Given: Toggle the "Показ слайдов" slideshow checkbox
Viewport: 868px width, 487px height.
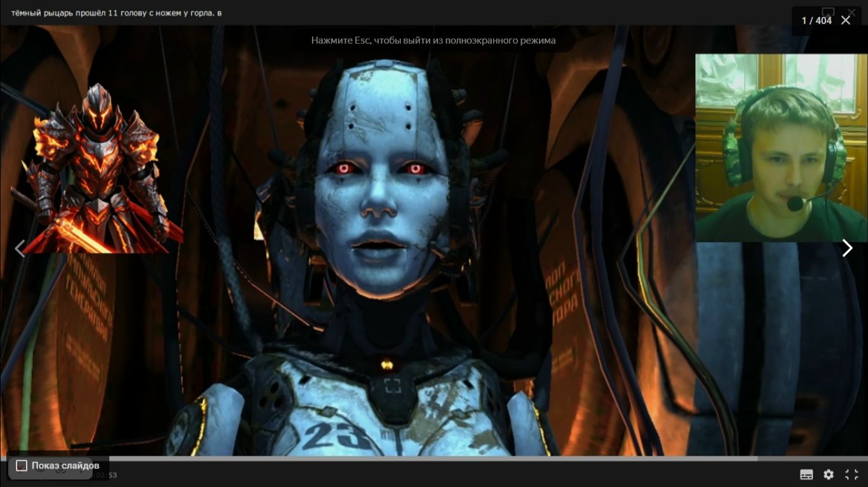Looking at the screenshot, I should click(22, 465).
